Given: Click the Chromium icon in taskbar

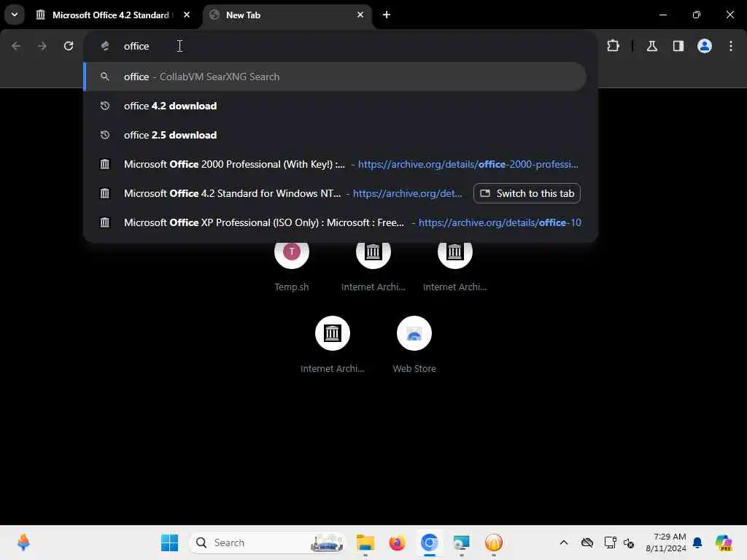Looking at the screenshot, I should point(429,542).
